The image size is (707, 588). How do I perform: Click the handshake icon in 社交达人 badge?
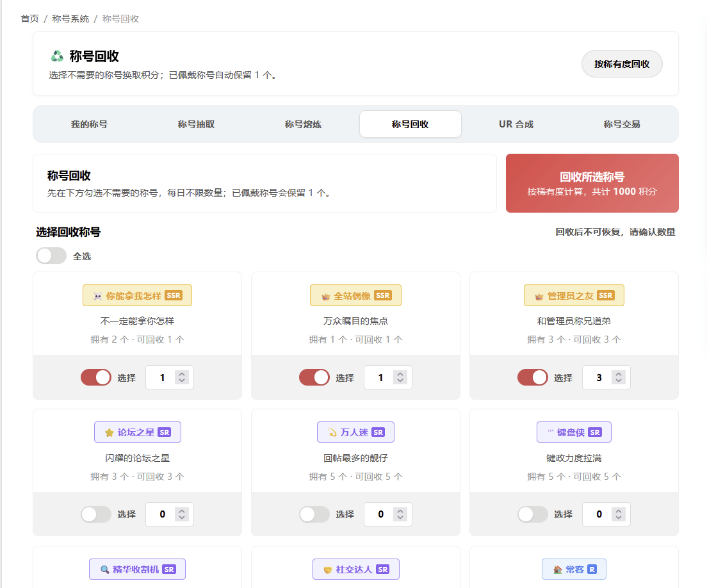pyautogui.click(x=328, y=570)
